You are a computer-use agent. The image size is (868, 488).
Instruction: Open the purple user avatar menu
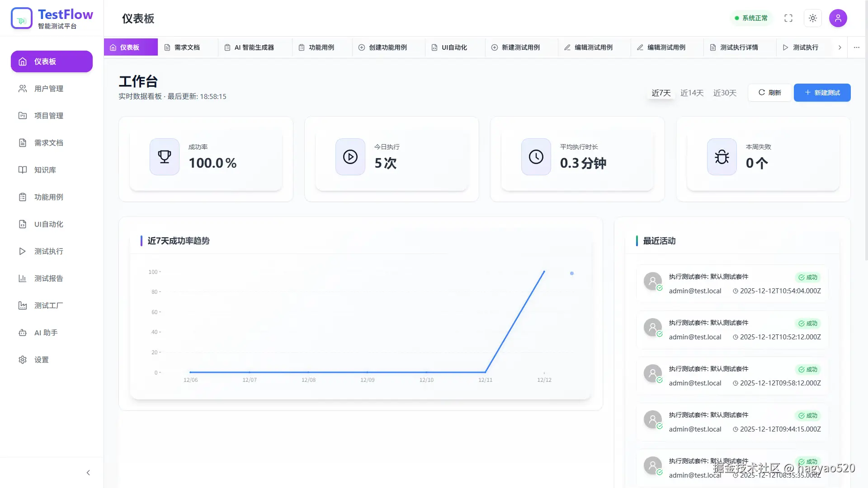838,18
